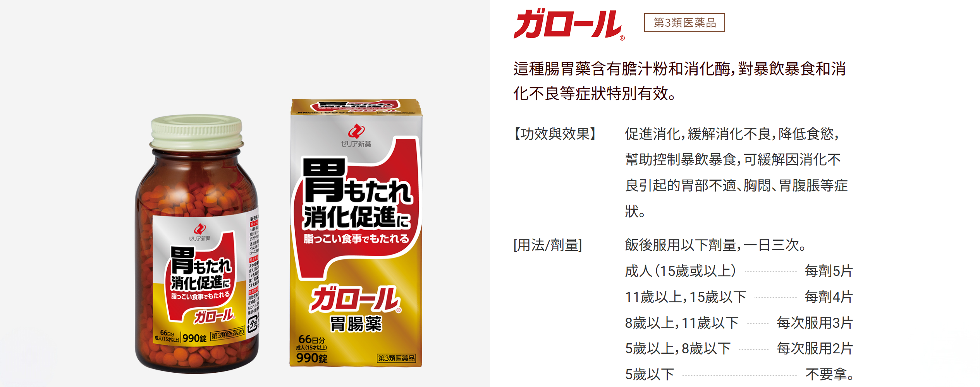Viewport: 980px width, 387px height.
Task: Click the bottle's pale green cap
Action: [197, 132]
